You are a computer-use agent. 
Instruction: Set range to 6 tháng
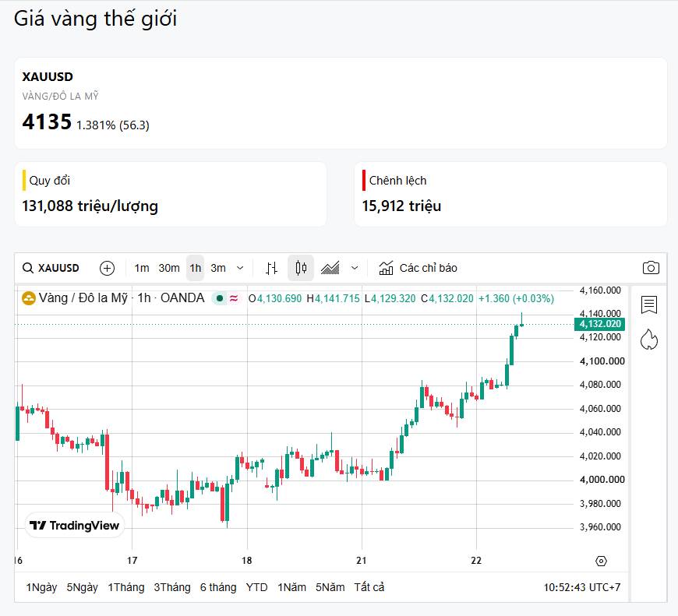tap(218, 587)
